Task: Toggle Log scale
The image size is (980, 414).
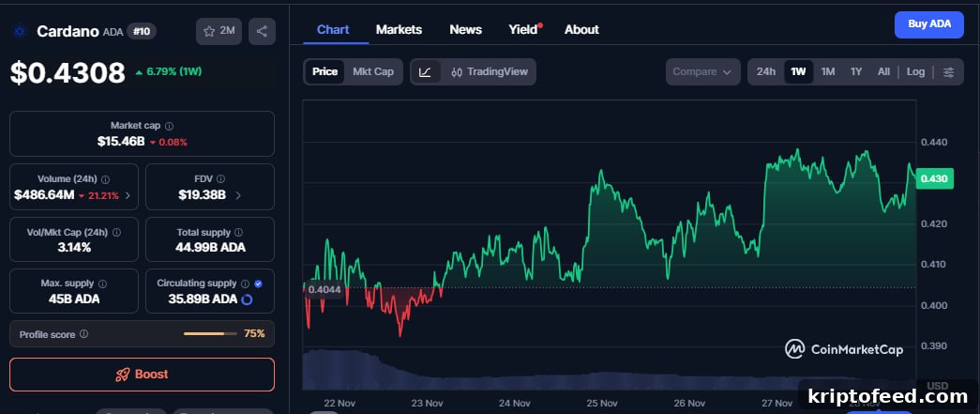Action: tap(915, 72)
